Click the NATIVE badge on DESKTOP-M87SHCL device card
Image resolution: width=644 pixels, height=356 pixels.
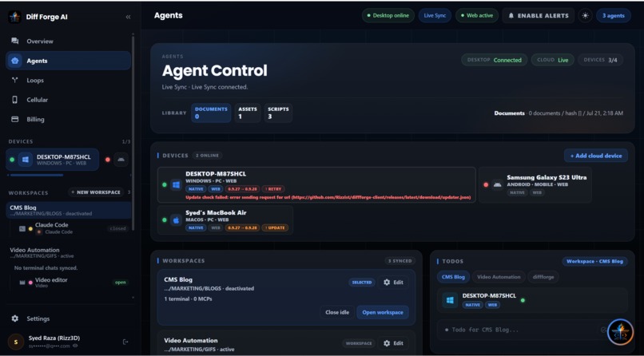tap(196, 189)
